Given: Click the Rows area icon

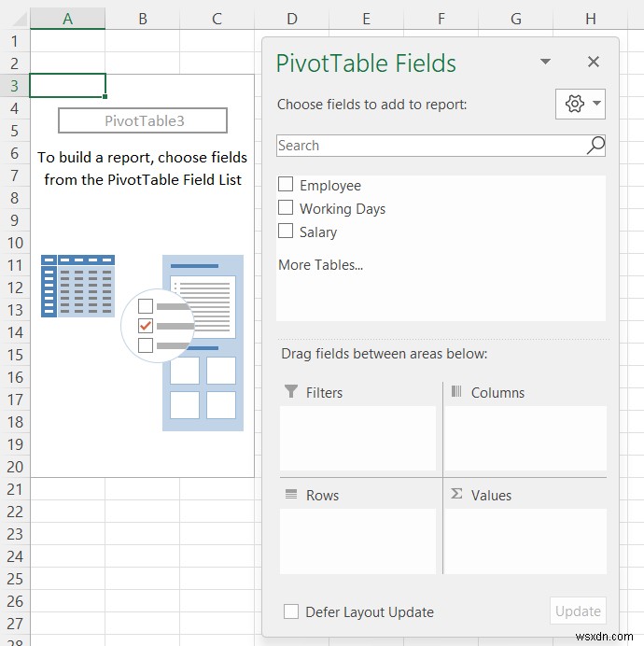Looking at the screenshot, I should click(x=291, y=494).
